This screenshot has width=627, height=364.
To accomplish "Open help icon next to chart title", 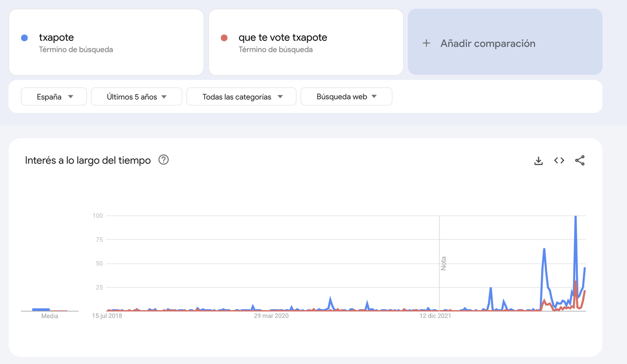I will pyautogui.click(x=164, y=160).
